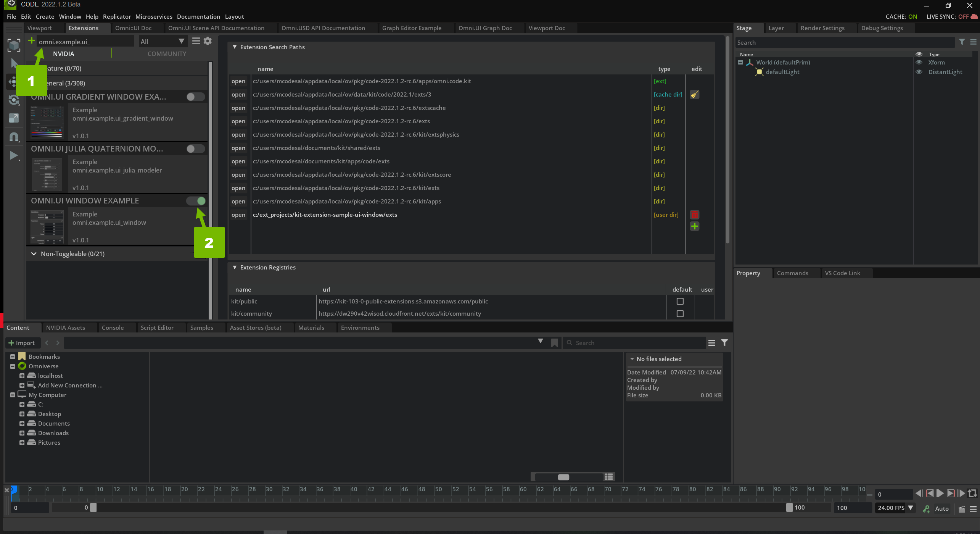980x534 pixels.
Task: Switch to the Omni.UI Graph Doc tab
Action: [485, 28]
